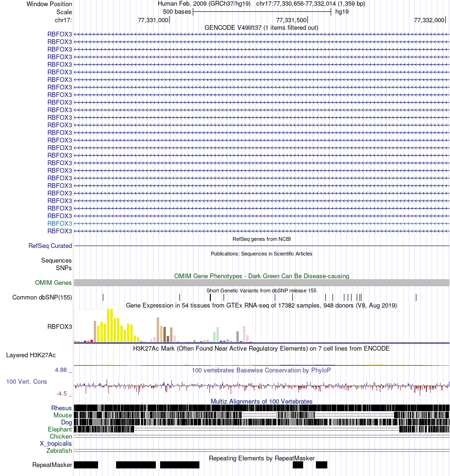Click the Rhesus alignment track row
The height and width of the screenshot is (476, 450).
tap(261, 408)
